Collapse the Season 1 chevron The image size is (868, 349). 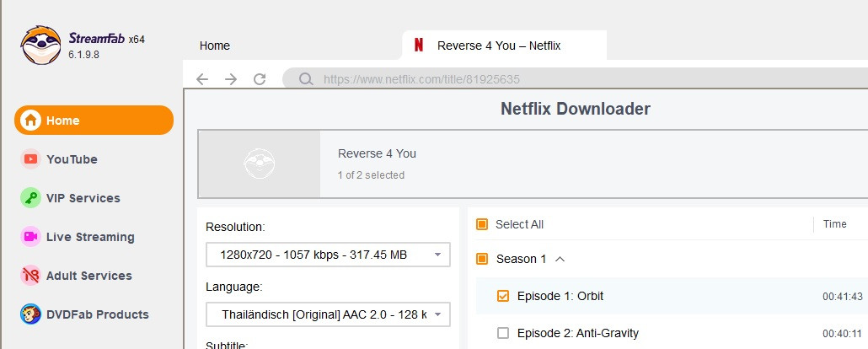tap(560, 259)
